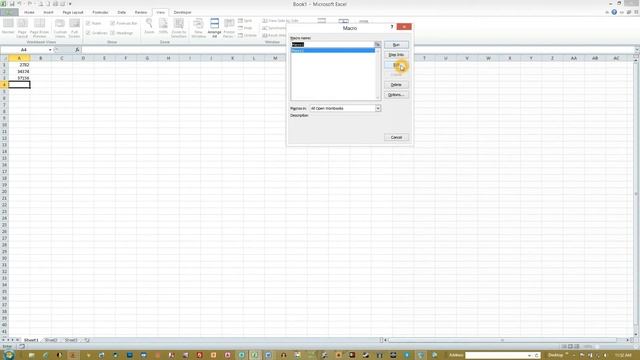Open Page Break Preview view
Viewport: 640px width, 360px height.
[x=40, y=24]
